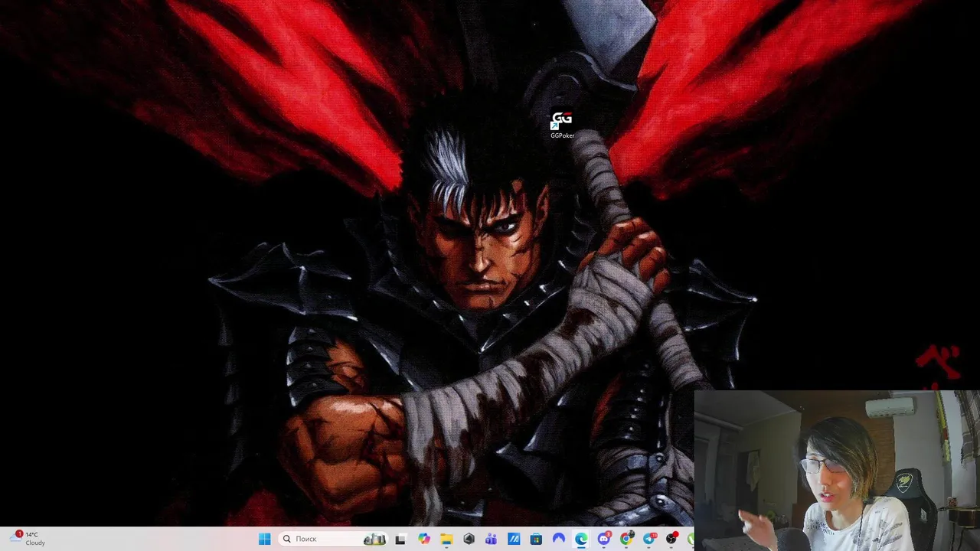Open Discord from the taskbar
Viewport: 980px width, 551px height.
coord(604,539)
